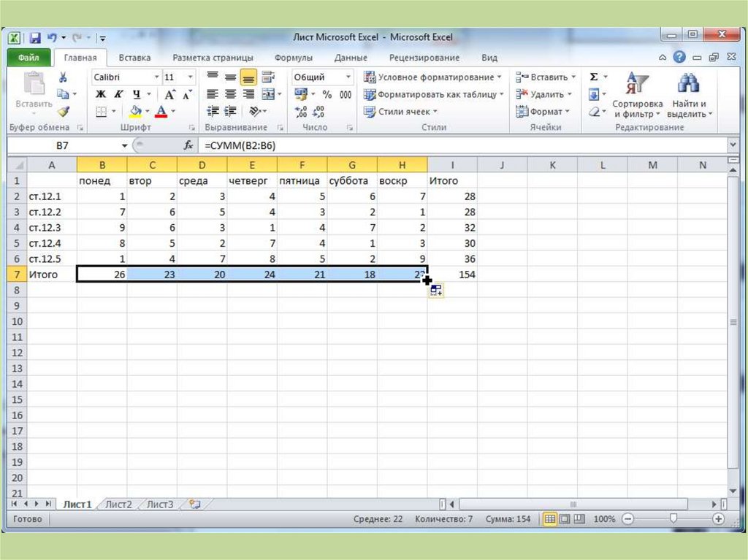The image size is (748, 560).
Task: Click the font color red A swatch
Action: (161, 112)
